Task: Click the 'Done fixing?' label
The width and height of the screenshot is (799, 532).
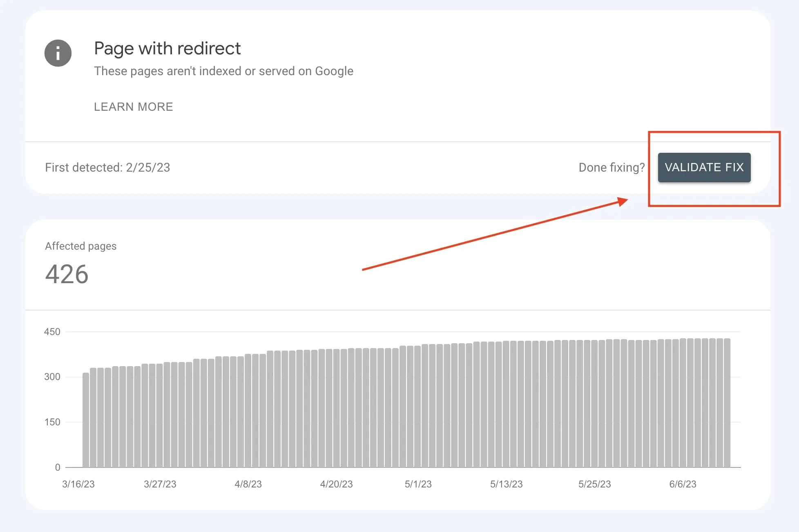Action: pos(612,168)
